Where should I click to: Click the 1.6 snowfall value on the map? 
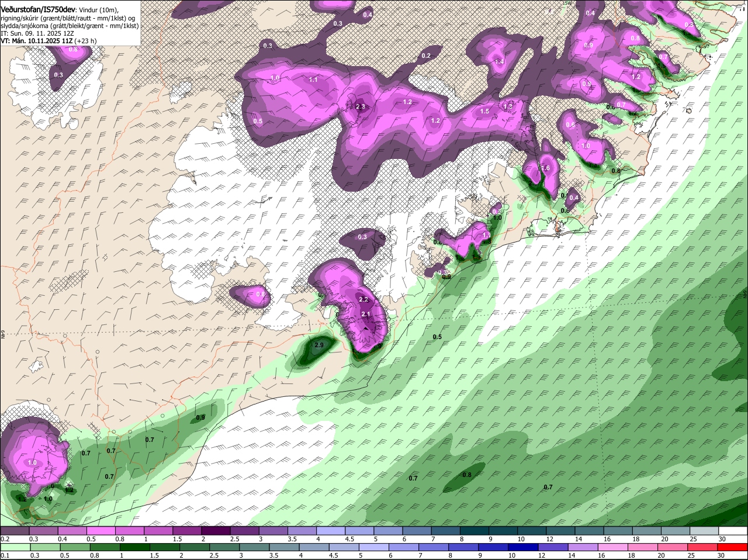[x=546, y=168]
